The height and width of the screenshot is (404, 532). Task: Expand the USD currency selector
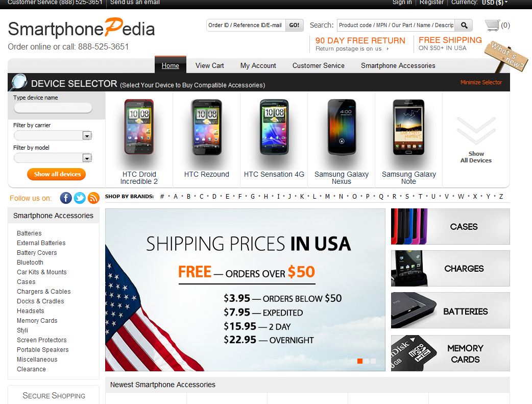495,3
